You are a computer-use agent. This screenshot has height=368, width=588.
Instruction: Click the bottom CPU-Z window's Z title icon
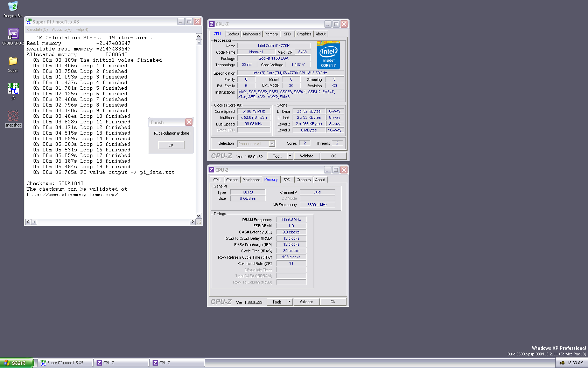tap(211, 170)
